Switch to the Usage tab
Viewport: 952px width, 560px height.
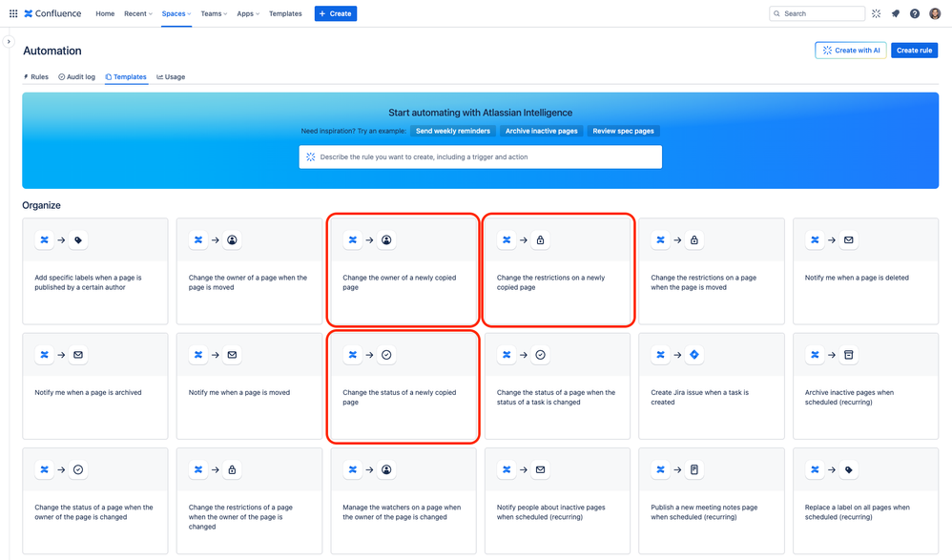pyautogui.click(x=171, y=77)
